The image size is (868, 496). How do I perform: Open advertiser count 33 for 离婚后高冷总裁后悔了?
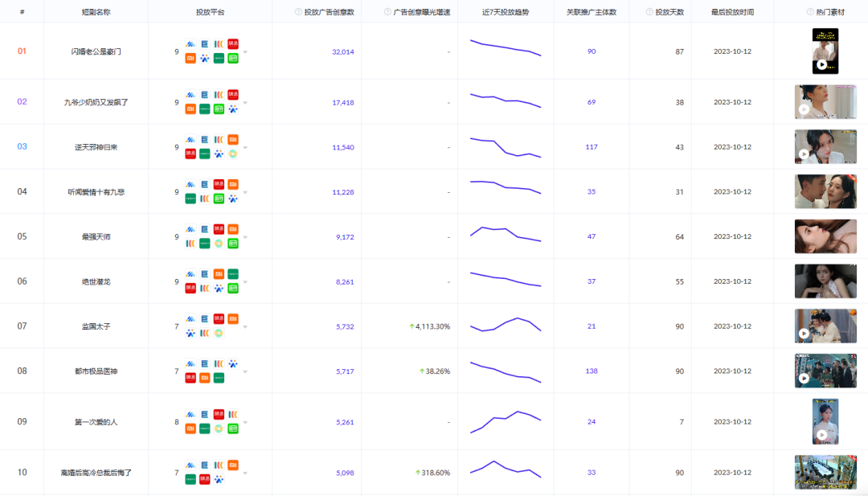tap(592, 473)
